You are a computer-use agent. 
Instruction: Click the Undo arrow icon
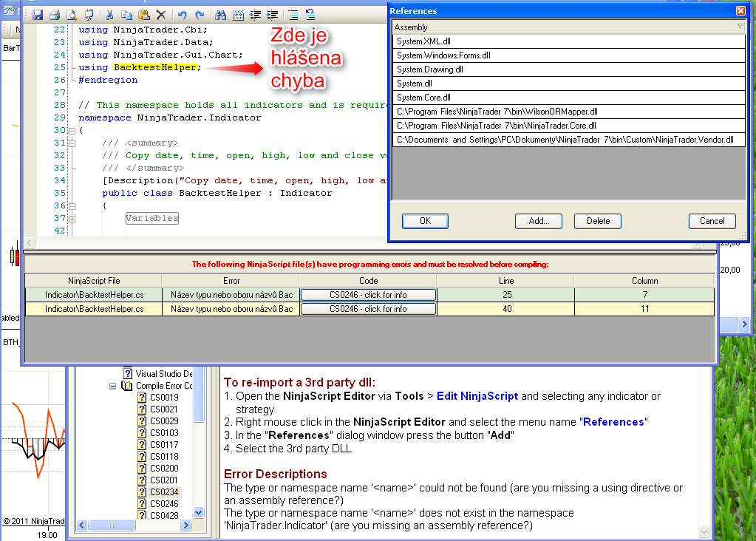coord(182,15)
